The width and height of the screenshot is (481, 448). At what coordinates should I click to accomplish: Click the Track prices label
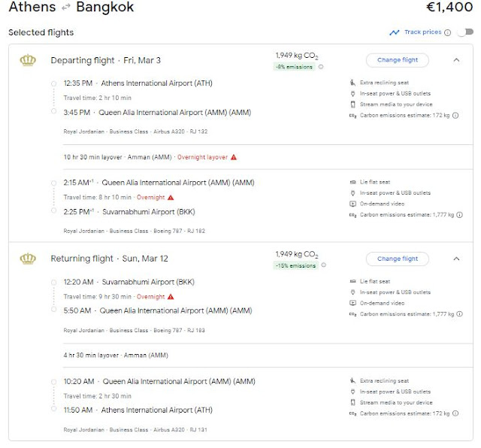423,32
